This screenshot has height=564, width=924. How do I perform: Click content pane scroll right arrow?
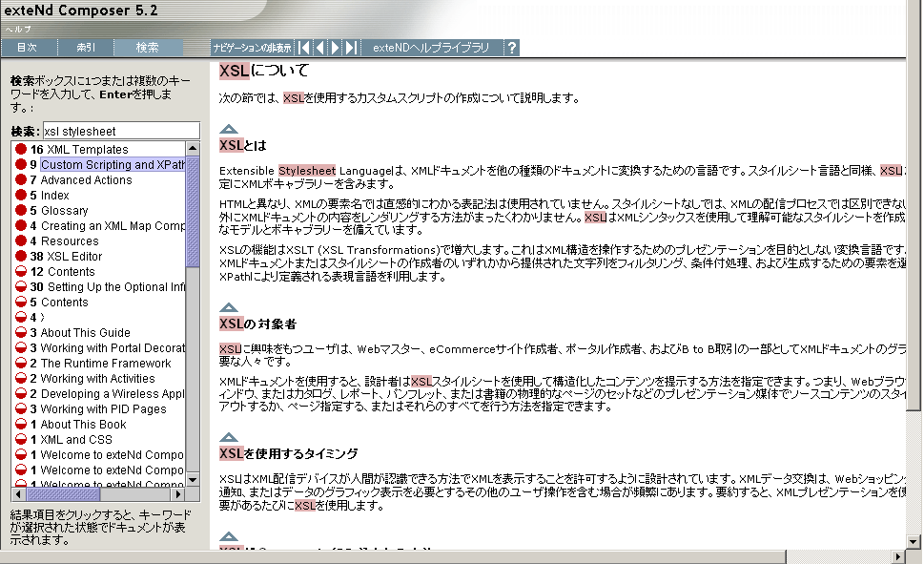898,556
